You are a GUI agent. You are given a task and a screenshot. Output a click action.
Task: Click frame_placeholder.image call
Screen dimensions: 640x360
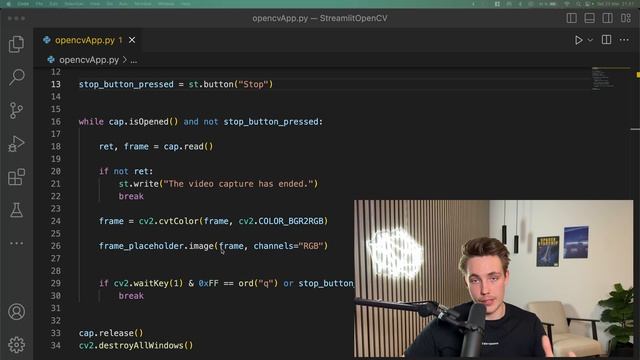pyautogui.click(x=156, y=246)
